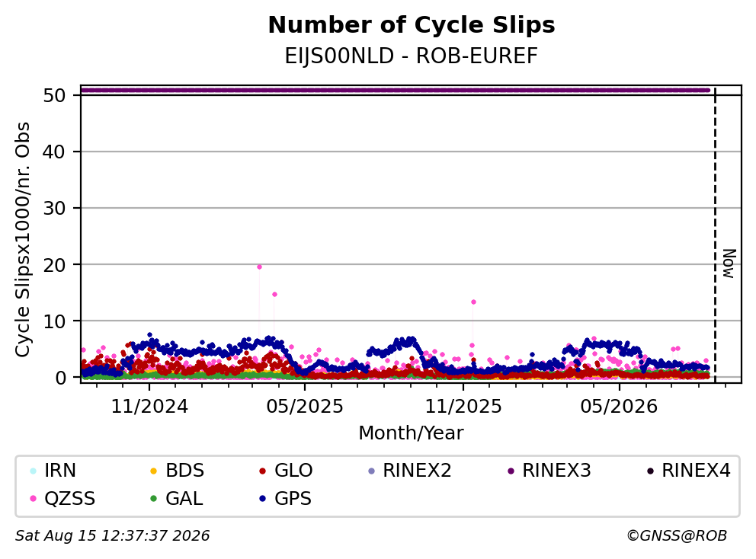Click the 05/2025 x-axis tick label
756x559 pixels.
pyautogui.click(x=305, y=407)
